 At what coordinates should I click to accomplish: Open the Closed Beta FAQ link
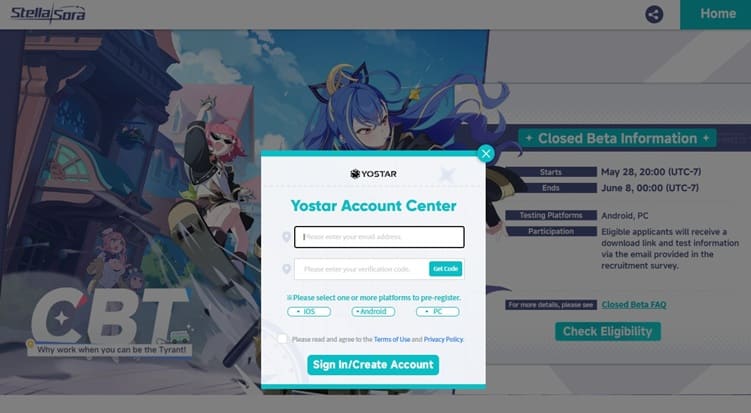pos(634,305)
